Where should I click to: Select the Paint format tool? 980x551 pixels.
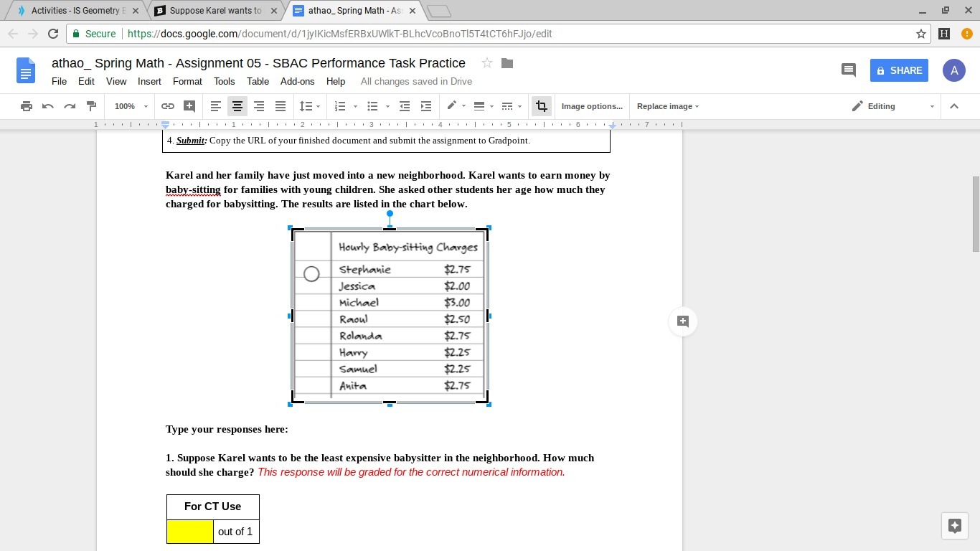click(91, 106)
